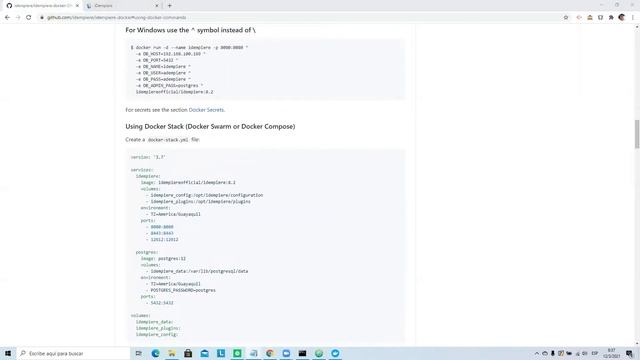Click the 'docker-stack.yml' inline code text
Screen dimensions: 640x360
tap(168, 140)
